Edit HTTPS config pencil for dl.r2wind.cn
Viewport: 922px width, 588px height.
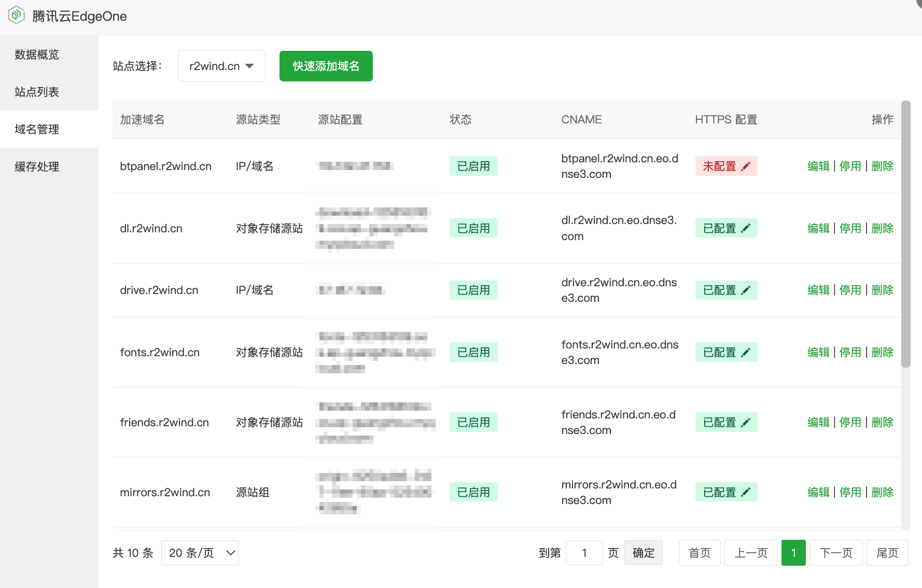point(747,228)
